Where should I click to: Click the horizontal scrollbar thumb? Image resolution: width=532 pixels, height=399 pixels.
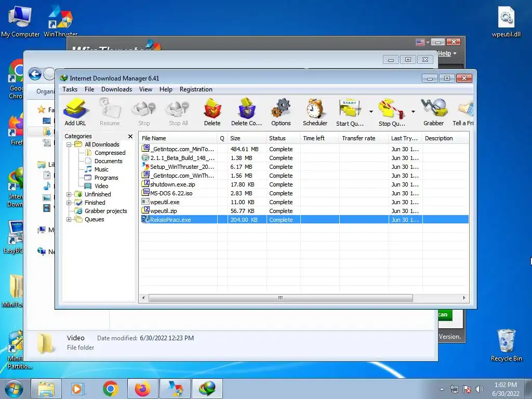[281, 298]
